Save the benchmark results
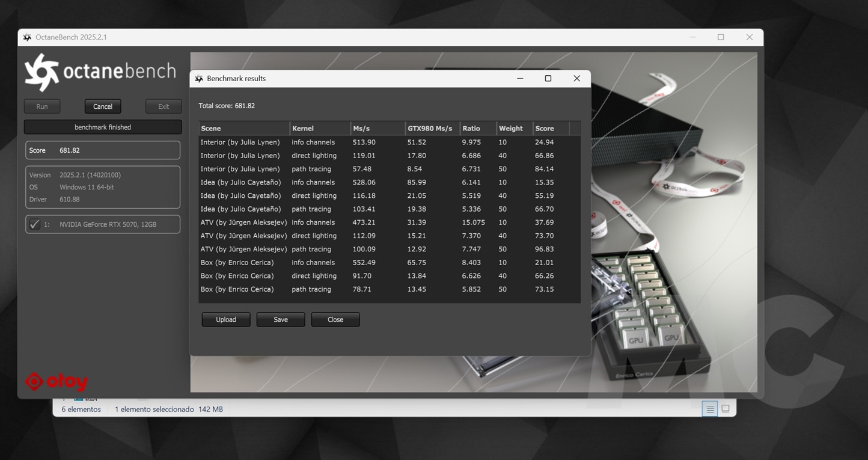 (281, 319)
